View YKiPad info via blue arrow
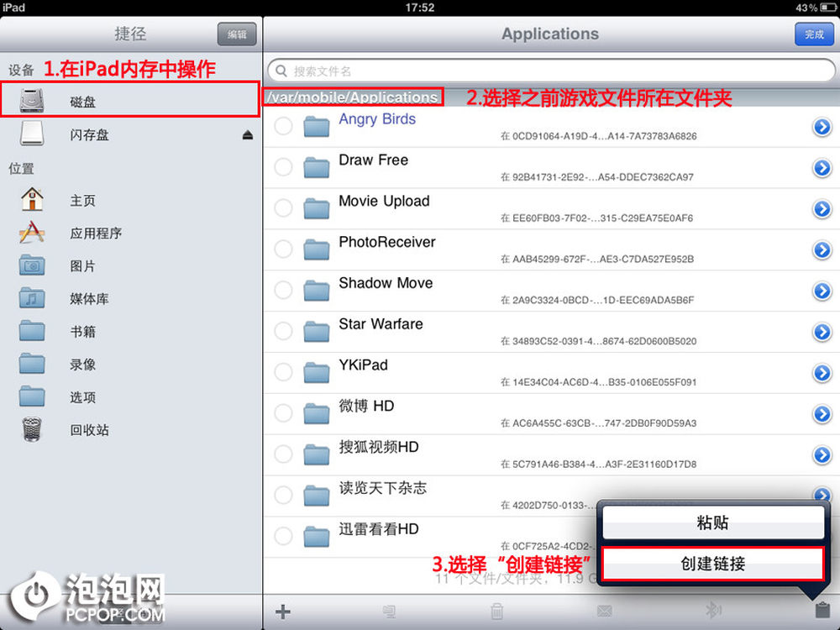Screen dimensions: 840x630 point(822,373)
